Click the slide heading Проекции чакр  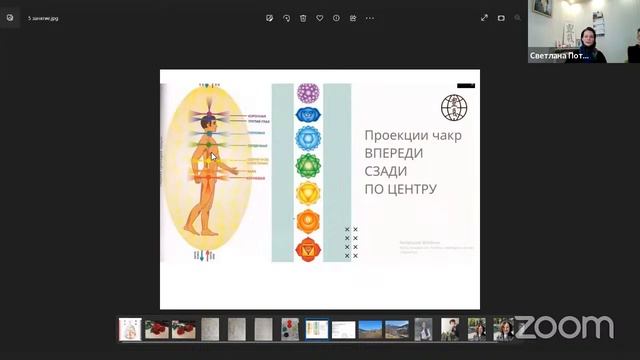[x=413, y=135]
